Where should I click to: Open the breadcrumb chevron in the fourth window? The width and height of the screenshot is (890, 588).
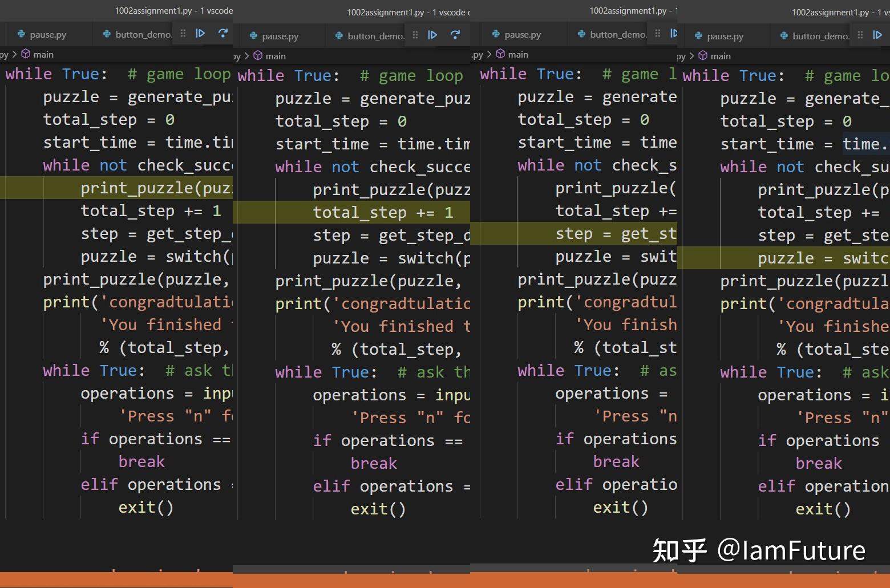coord(691,56)
